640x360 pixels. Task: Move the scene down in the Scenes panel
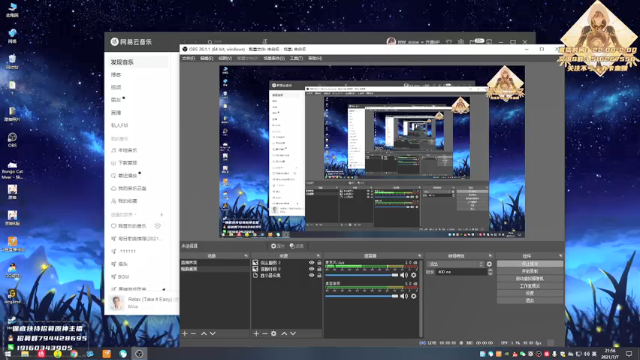coord(213,333)
